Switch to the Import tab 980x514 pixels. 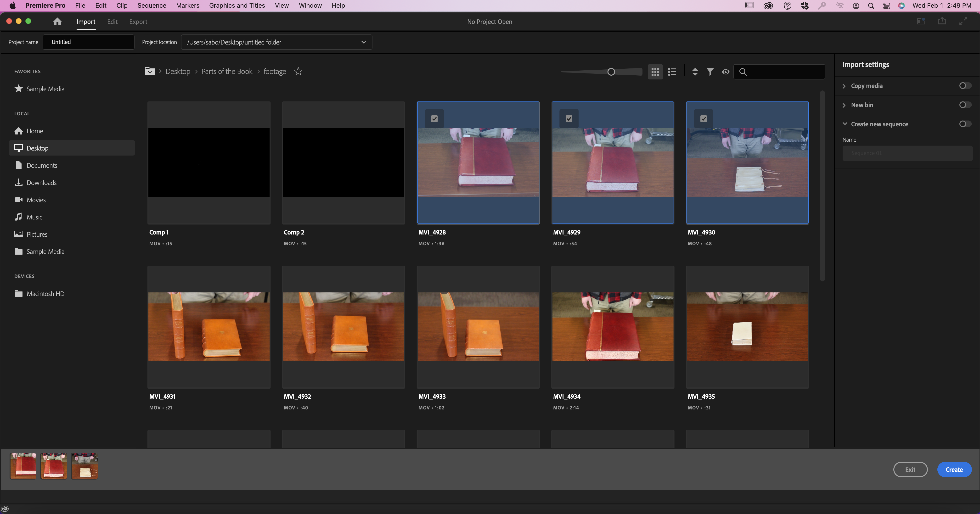pyautogui.click(x=86, y=22)
